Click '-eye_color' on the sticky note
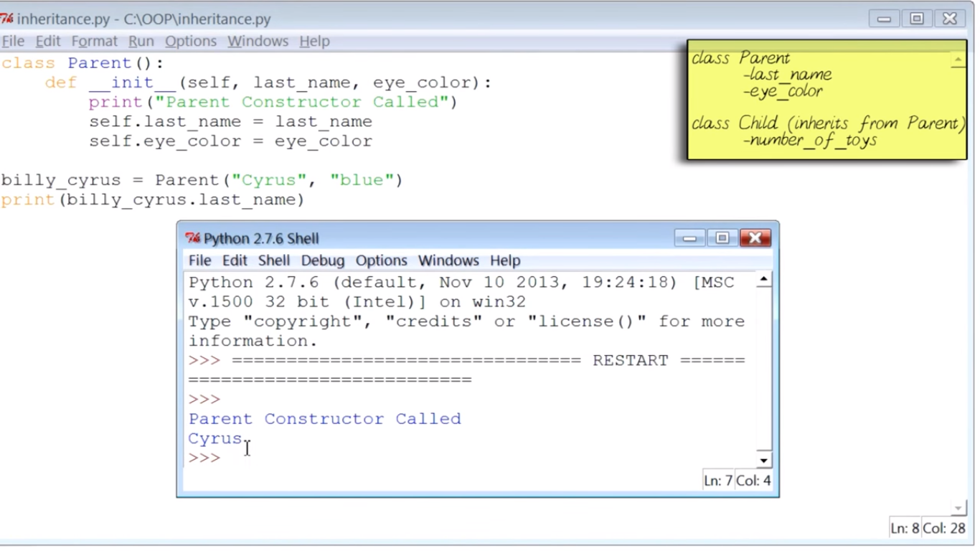This screenshot has width=980, height=551. point(782,91)
